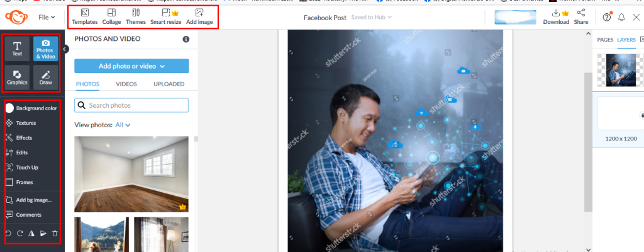Click the Photos and Video info icon
644x252 pixels.
click(186, 39)
